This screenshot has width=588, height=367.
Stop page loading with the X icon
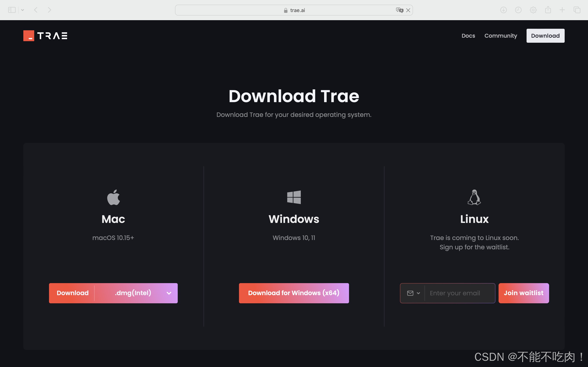pos(408,10)
